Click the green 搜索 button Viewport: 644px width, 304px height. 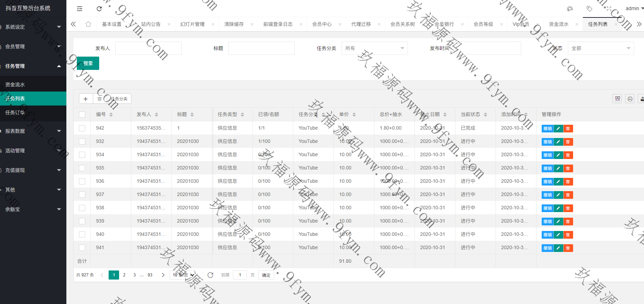(x=88, y=63)
